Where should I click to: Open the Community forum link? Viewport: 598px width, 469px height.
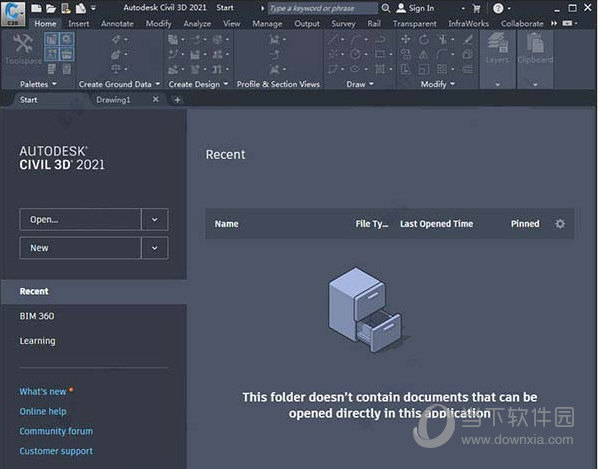(56, 431)
